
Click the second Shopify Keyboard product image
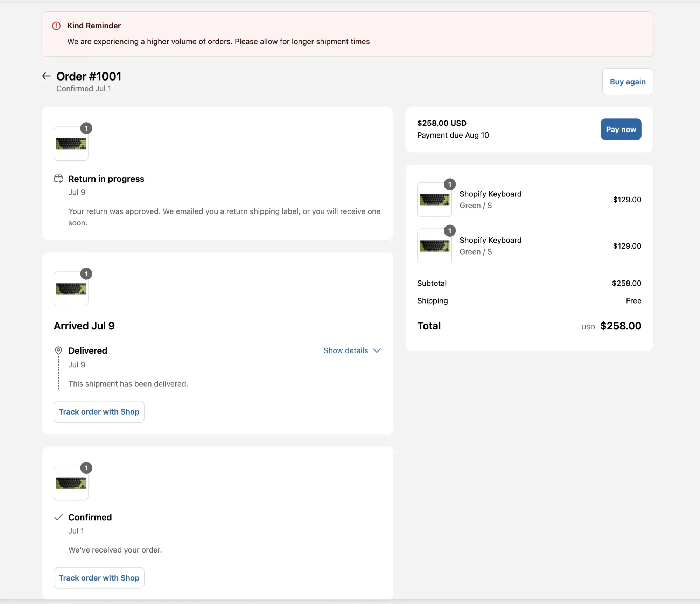pyautogui.click(x=434, y=246)
